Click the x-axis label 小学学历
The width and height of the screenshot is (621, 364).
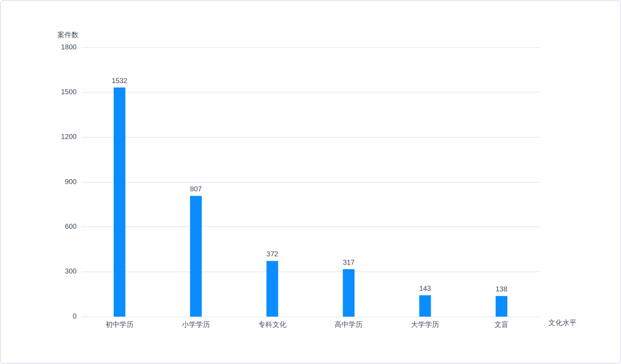click(x=196, y=324)
